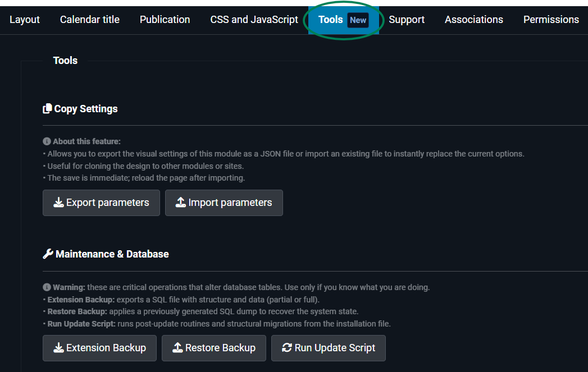The image size is (588, 372).
Task: Click the Maintenance & Database heading
Action: [112, 254]
